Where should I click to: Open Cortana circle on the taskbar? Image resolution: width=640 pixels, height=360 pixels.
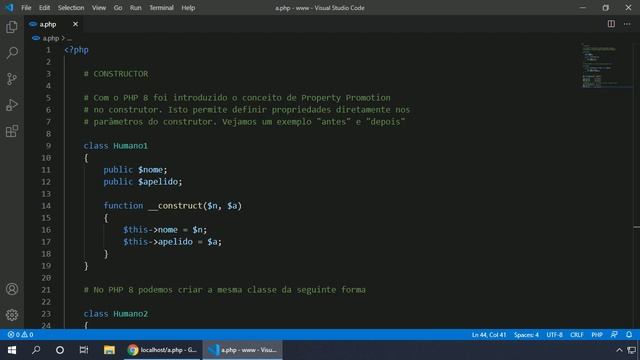click(60, 350)
